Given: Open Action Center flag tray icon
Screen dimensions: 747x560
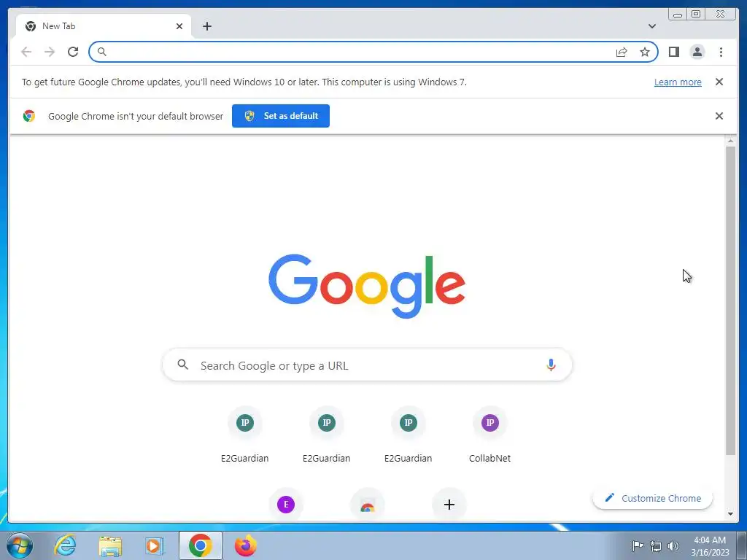Looking at the screenshot, I should 638,545.
